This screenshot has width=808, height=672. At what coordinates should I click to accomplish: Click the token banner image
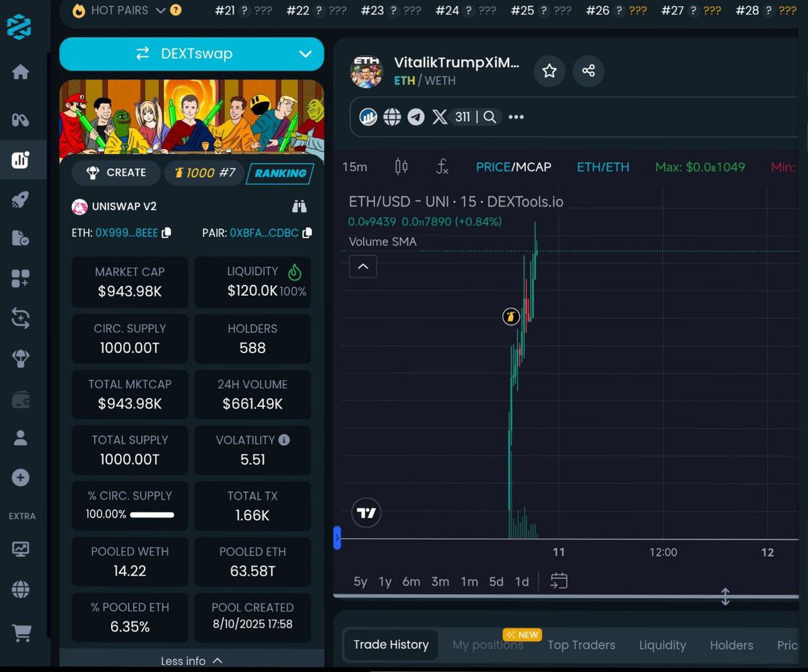click(x=192, y=119)
